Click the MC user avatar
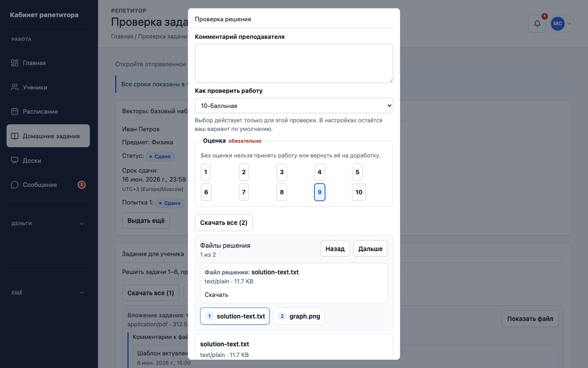This screenshot has width=588, height=368. pos(558,24)
